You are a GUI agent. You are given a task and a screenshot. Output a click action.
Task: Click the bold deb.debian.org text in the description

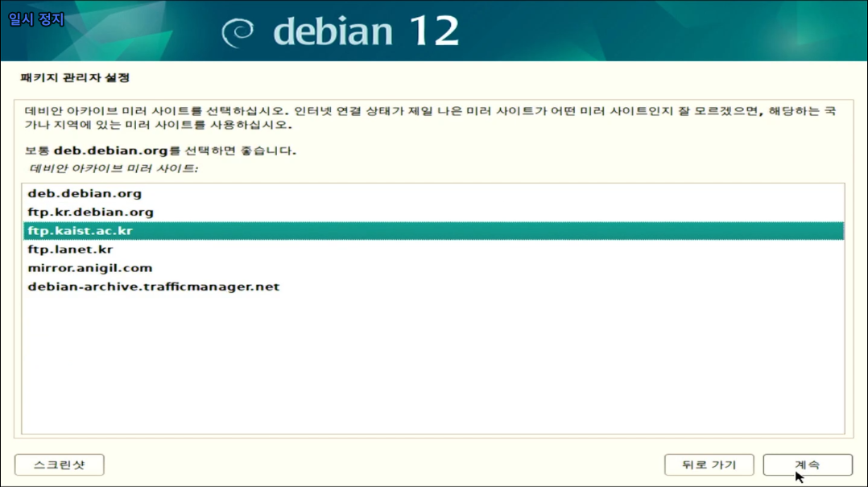[x=111, y=151]
